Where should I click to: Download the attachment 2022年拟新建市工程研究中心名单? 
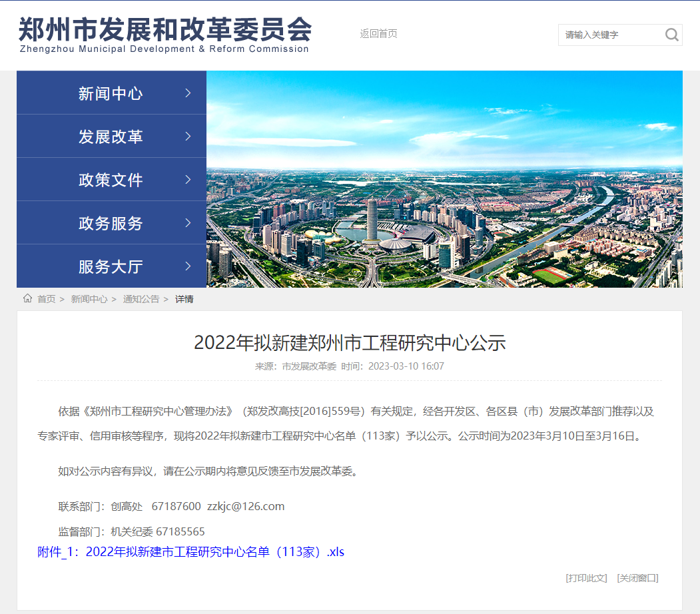point(190,551)
